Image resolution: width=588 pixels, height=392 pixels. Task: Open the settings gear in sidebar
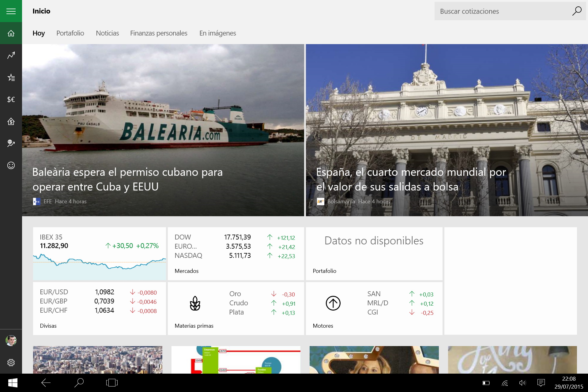click(11, 363)
